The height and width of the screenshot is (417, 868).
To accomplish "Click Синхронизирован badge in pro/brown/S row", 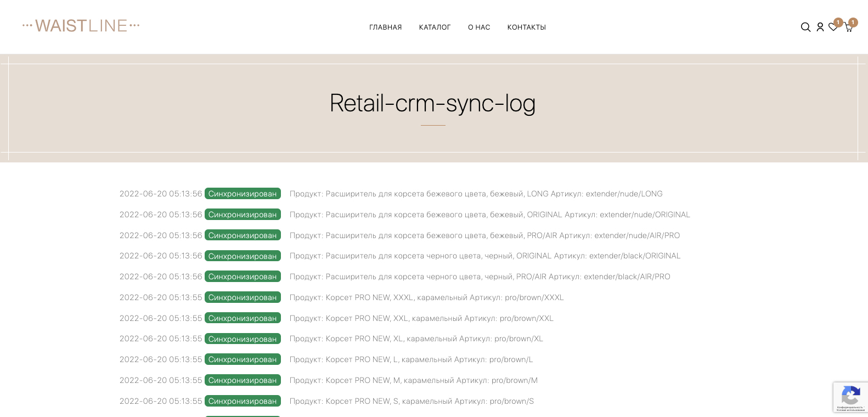I will tap(243, 401).
